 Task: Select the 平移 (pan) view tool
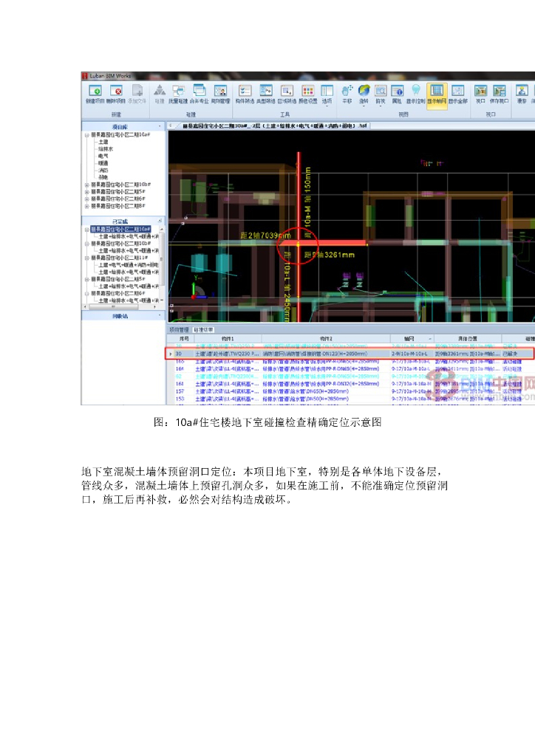[347, 94]
